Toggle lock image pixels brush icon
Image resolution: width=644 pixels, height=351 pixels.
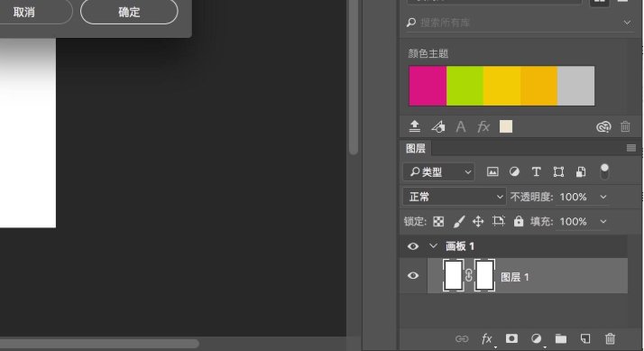(x=459, y=222)
